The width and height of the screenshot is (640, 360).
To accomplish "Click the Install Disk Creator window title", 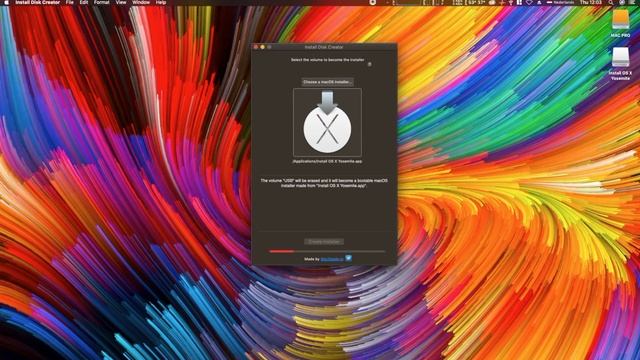I will pyautogui.click(x=324, y=47).
